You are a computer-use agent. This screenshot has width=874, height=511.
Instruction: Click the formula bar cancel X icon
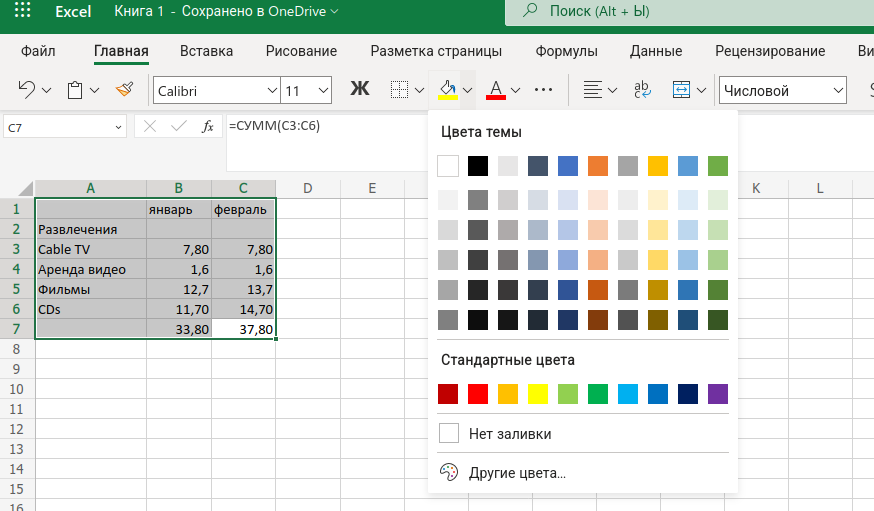(149, 126)
